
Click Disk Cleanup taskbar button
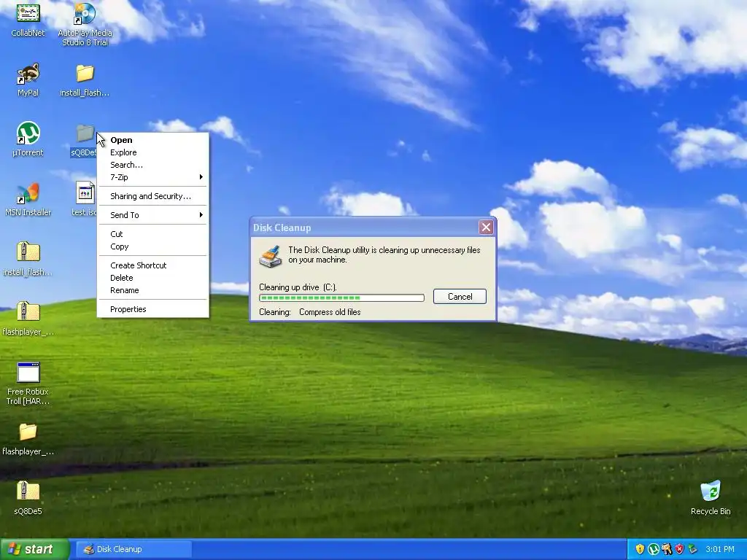(x=134, y=549)
